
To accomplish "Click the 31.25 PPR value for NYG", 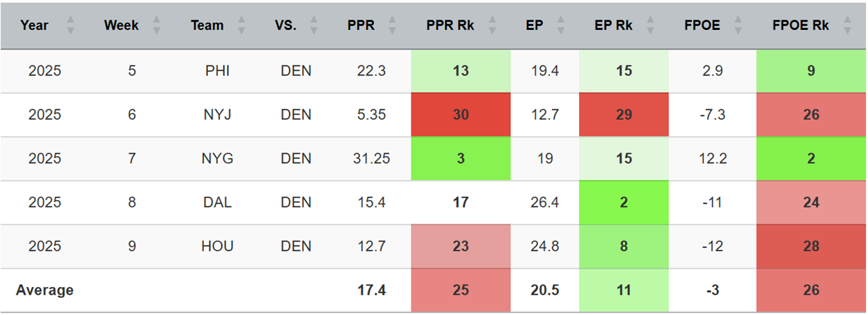I will click(x=372, y=158).
